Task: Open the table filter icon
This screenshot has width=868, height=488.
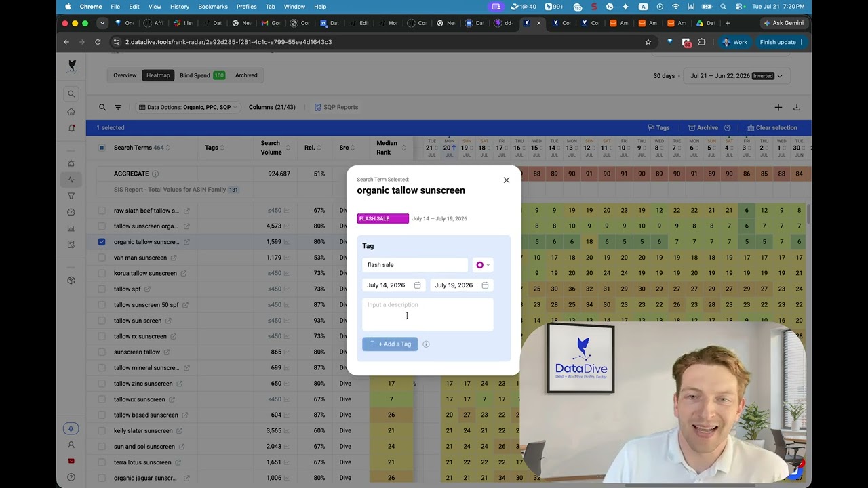Action: click(x=118, y=107)
